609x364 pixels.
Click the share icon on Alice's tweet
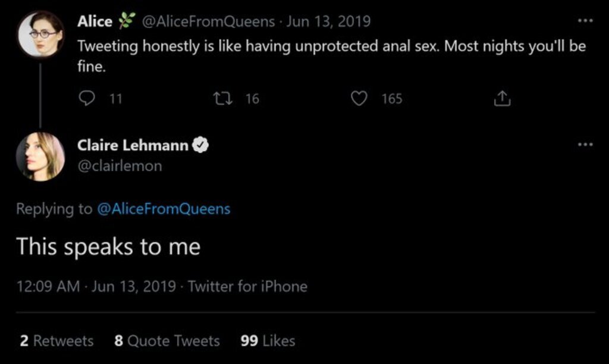click(x=502, y=99)
